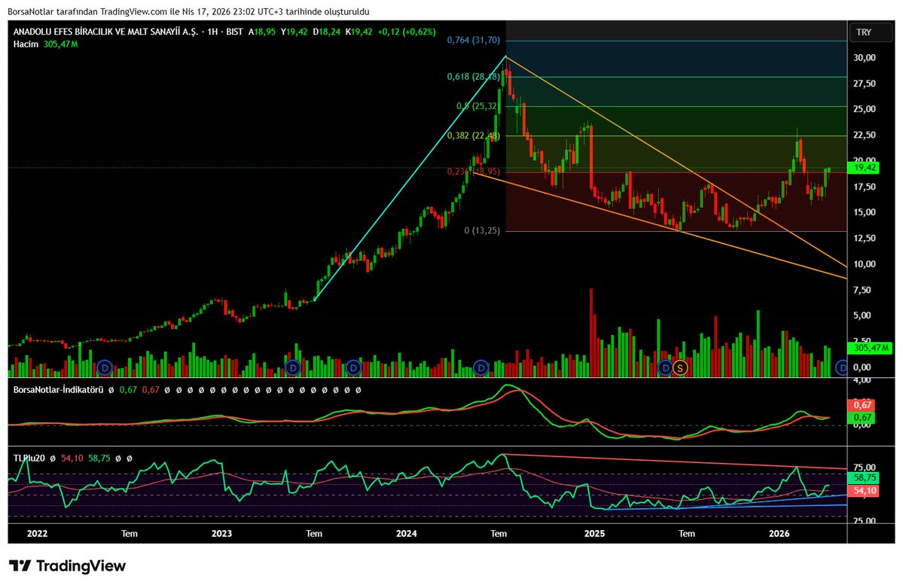Click the dividend D marker from mid-2022

pos(104,367)
